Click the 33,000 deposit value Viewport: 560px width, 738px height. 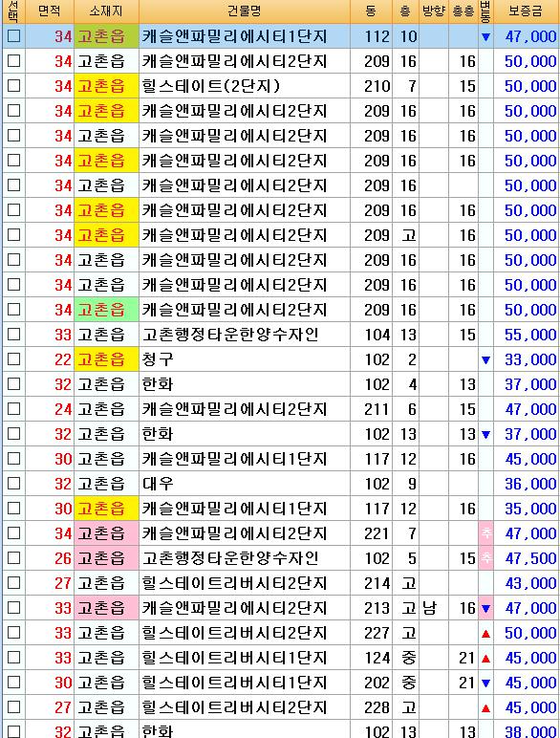530,360
